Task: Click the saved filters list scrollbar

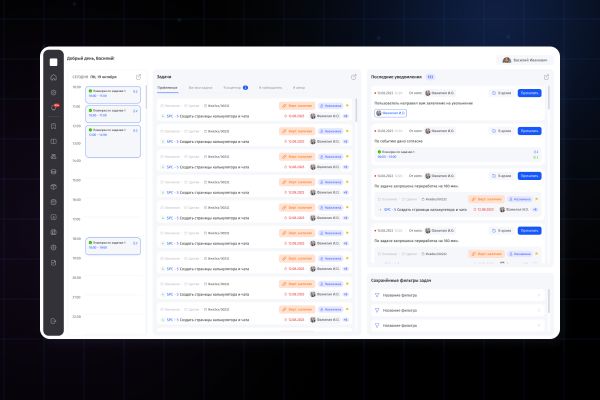Action: coord(549,301)
